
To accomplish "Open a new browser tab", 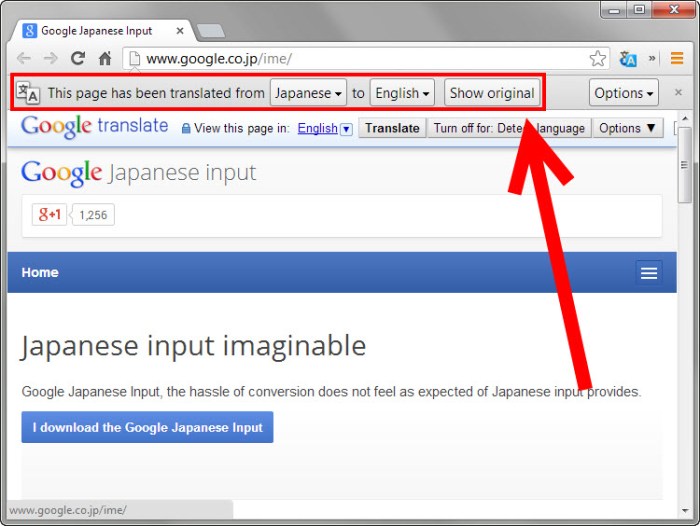I will click(210, 31).
